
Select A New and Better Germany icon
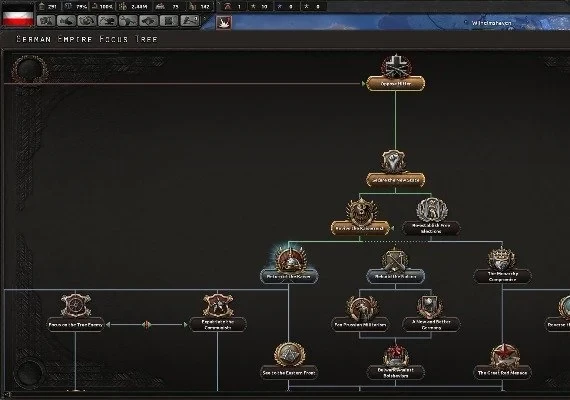click(430, 307)
